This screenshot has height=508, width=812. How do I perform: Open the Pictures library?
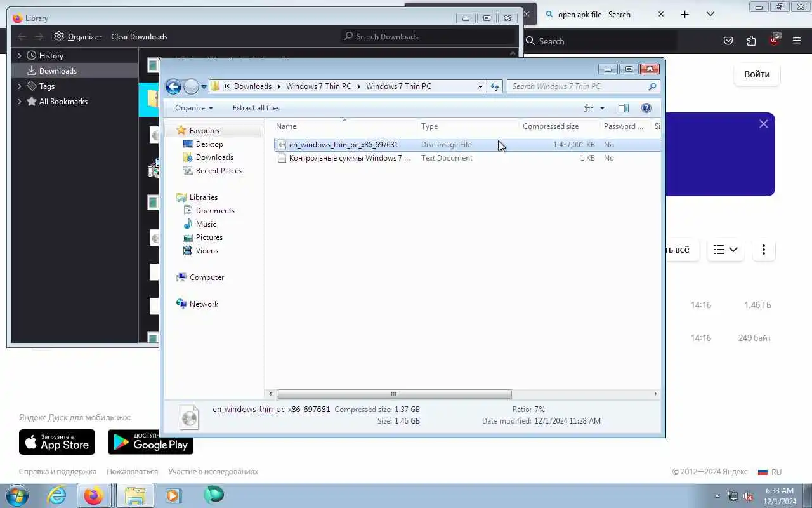209,237
